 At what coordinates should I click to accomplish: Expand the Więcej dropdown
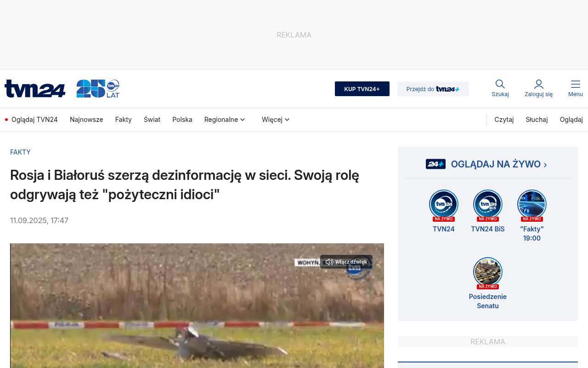[276, 120]
